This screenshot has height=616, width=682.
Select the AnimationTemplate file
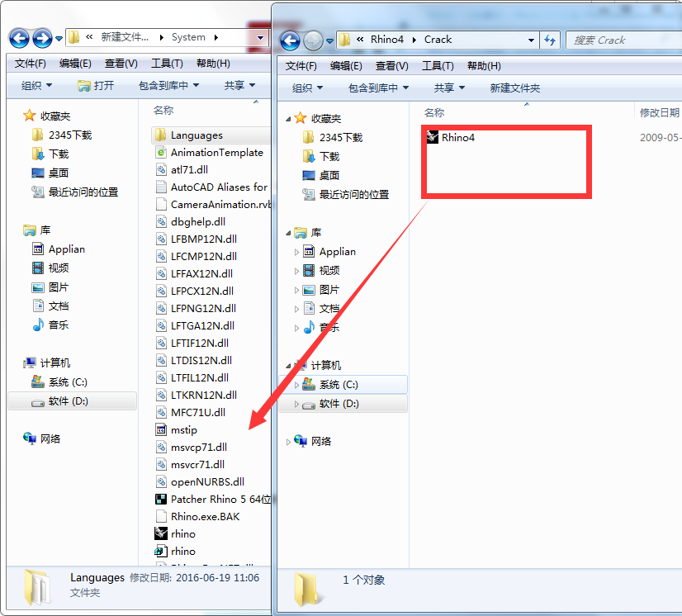[x=209, y=153]
